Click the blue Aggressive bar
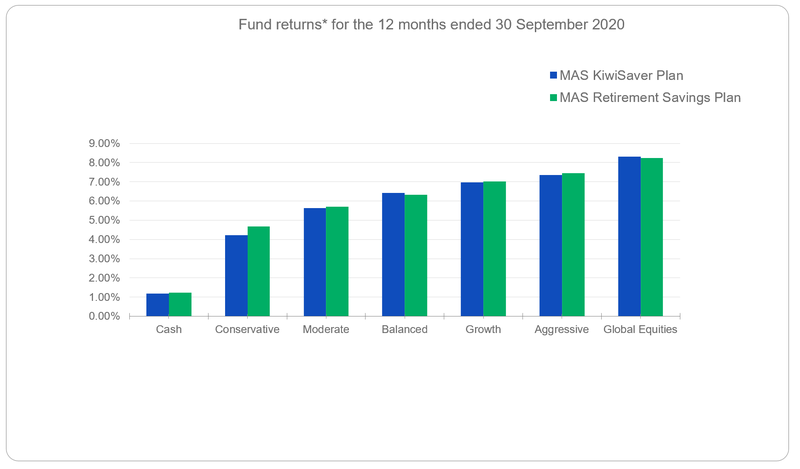Screen dimensions: 800x469 coord(551,245)
